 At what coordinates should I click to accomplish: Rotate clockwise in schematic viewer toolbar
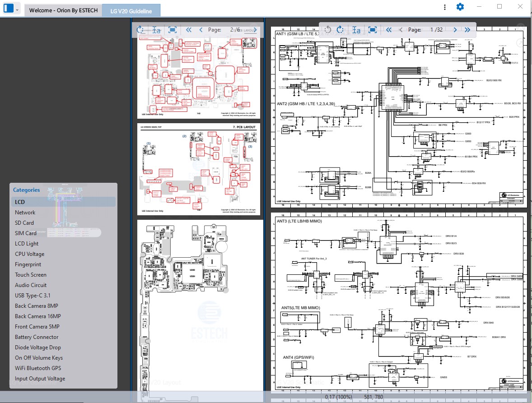(341, 30)
